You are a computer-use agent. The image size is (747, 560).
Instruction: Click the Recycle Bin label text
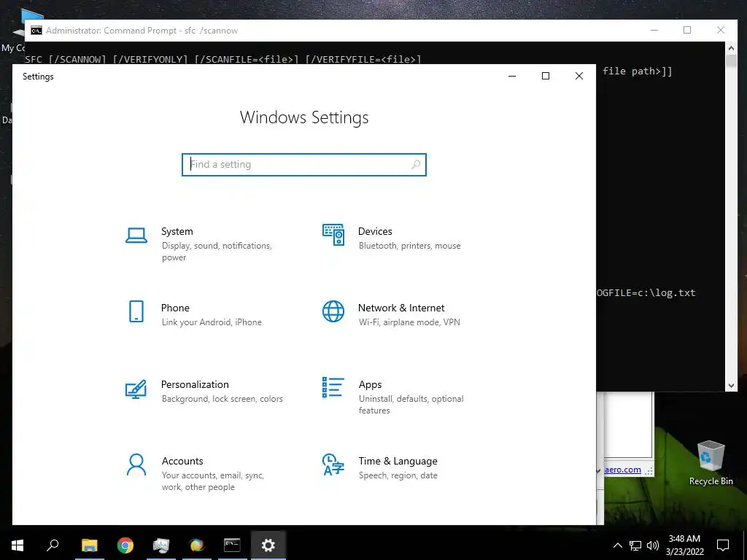711,481
